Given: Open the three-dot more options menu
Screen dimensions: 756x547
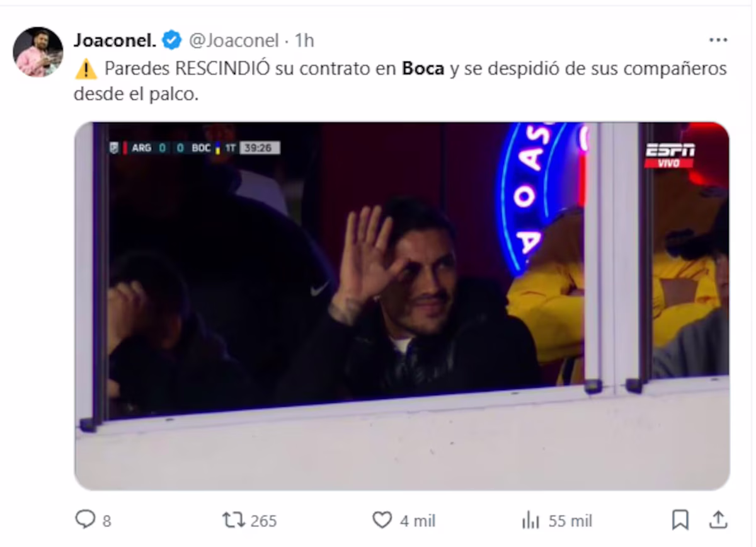Looking at the screenshot, I should tap(718, 40).
